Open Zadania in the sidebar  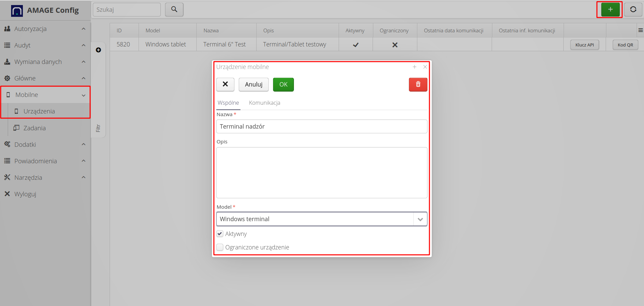coord(34,128)
